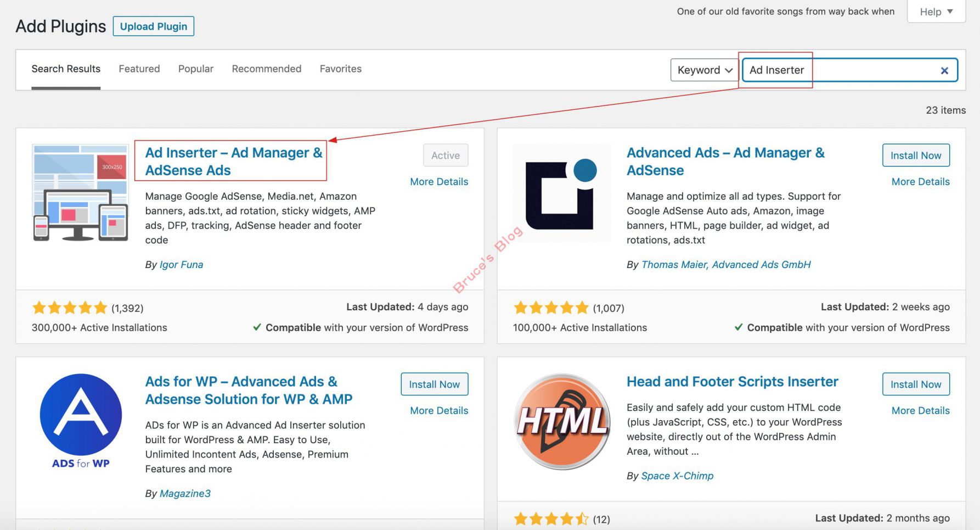Open author Space X-Chimp link
The image size is (980, 530).
[x=677, y=476]
